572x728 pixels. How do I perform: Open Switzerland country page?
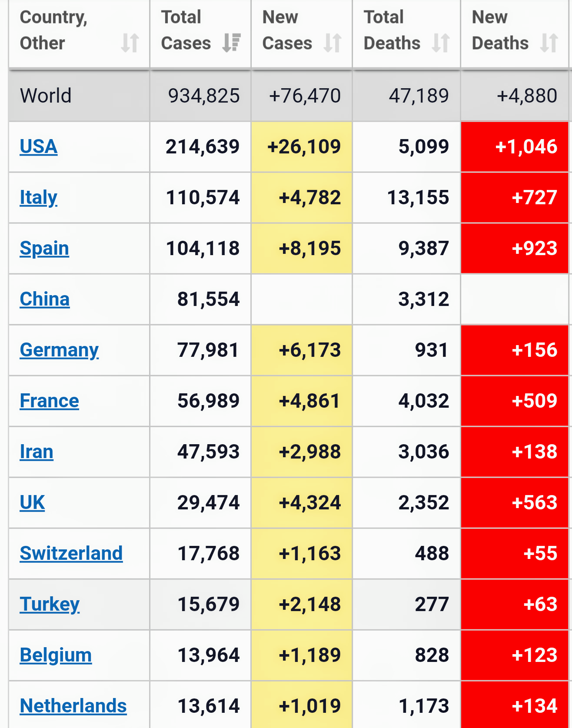coord(71,553)
